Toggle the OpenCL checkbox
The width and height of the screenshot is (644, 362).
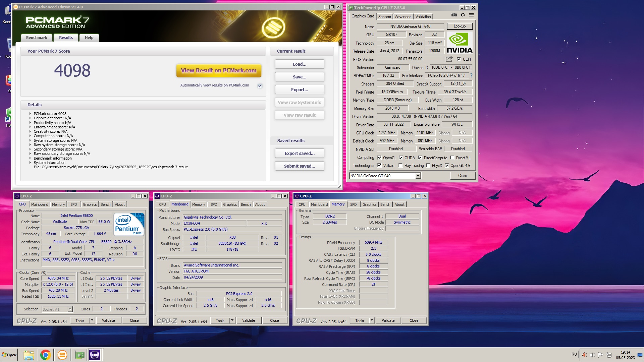click(x=379, y=158)
